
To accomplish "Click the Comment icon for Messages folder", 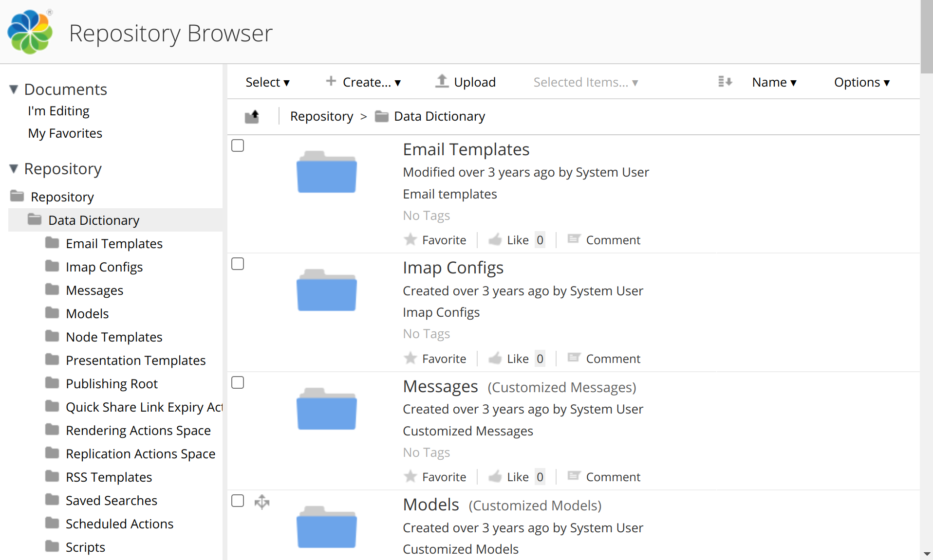I will coord(574,477).
